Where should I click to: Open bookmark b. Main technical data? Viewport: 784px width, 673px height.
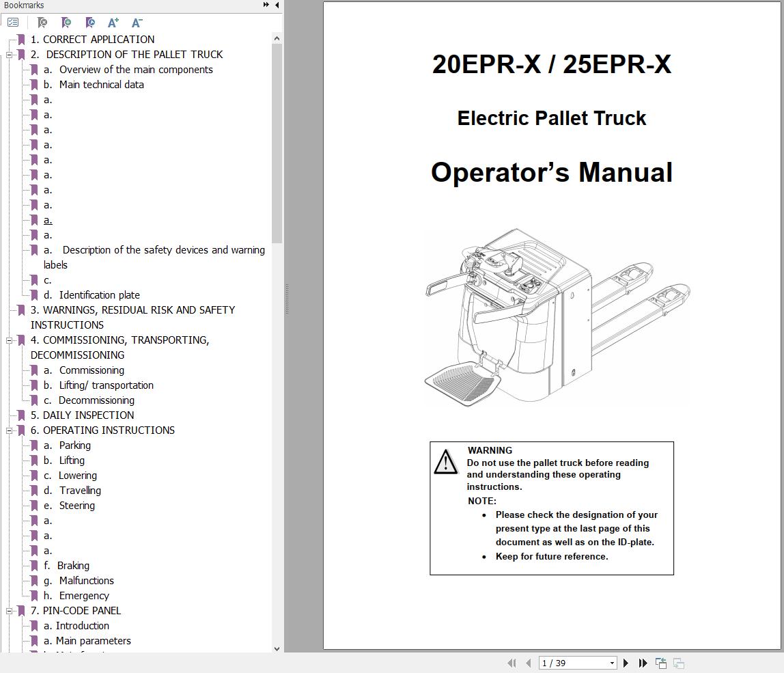click(94, 85)
